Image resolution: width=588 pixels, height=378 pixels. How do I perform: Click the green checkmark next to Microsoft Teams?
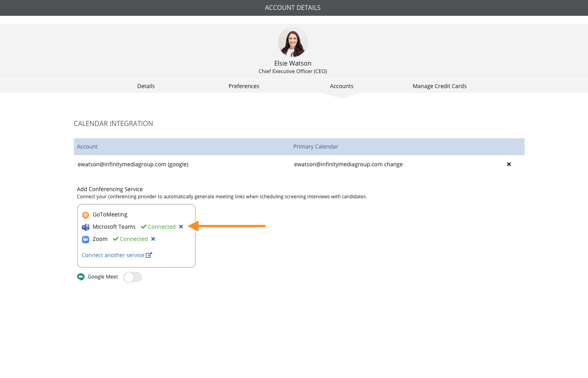(x=144, y=227)
